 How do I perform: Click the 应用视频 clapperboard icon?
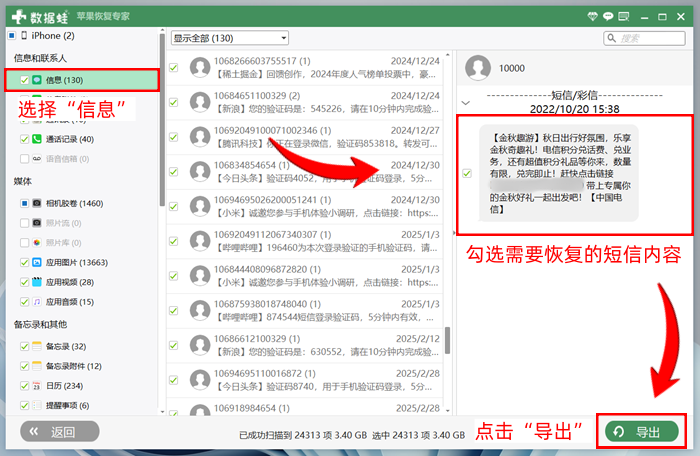click(x=37, y=282)
